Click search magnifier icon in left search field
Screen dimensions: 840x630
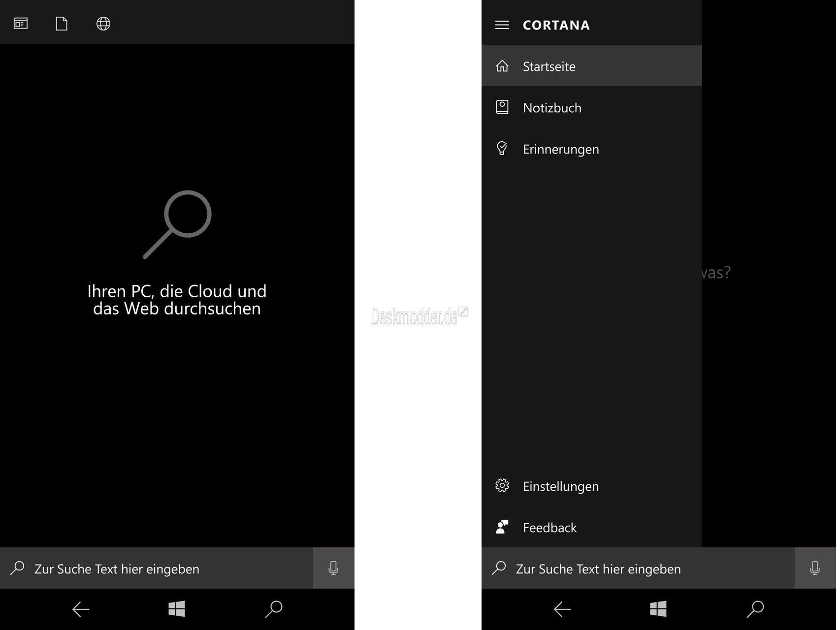click(18, 568)
